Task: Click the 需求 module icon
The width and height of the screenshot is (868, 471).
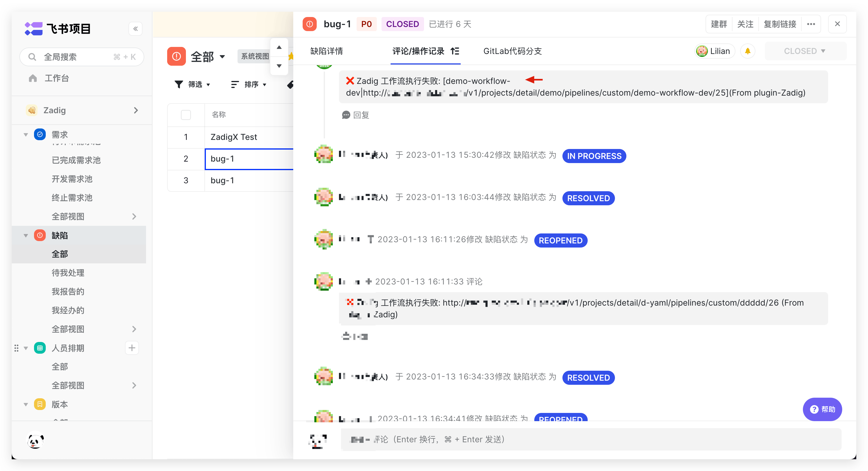Action: [x=40, y=134]
